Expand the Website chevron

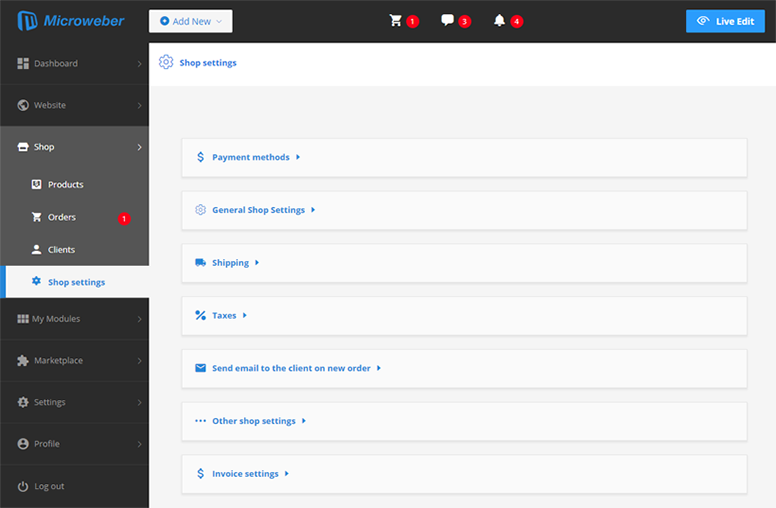pos(140,105)
